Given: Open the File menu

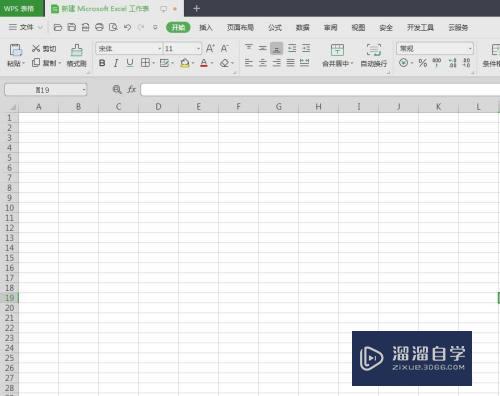Looking at the screenshot, I should click(x=25, y=27).
